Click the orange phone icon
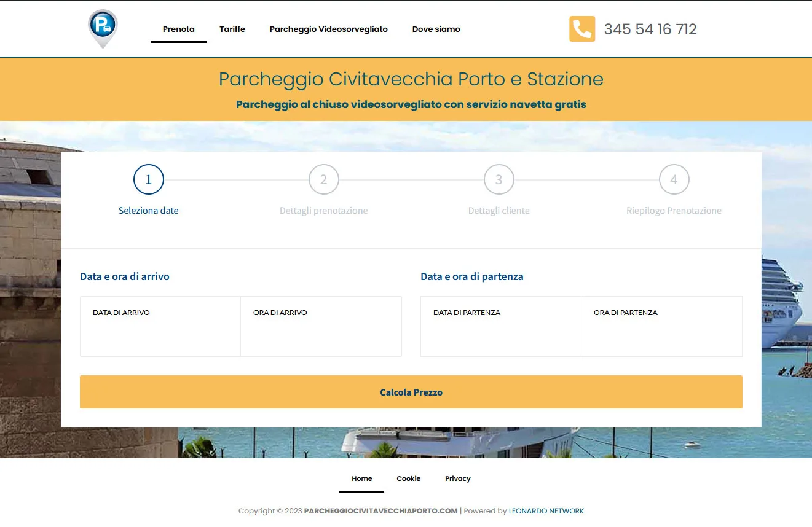Image resolution: width=812 pixels, height=527 pixels. pos(582,29)
